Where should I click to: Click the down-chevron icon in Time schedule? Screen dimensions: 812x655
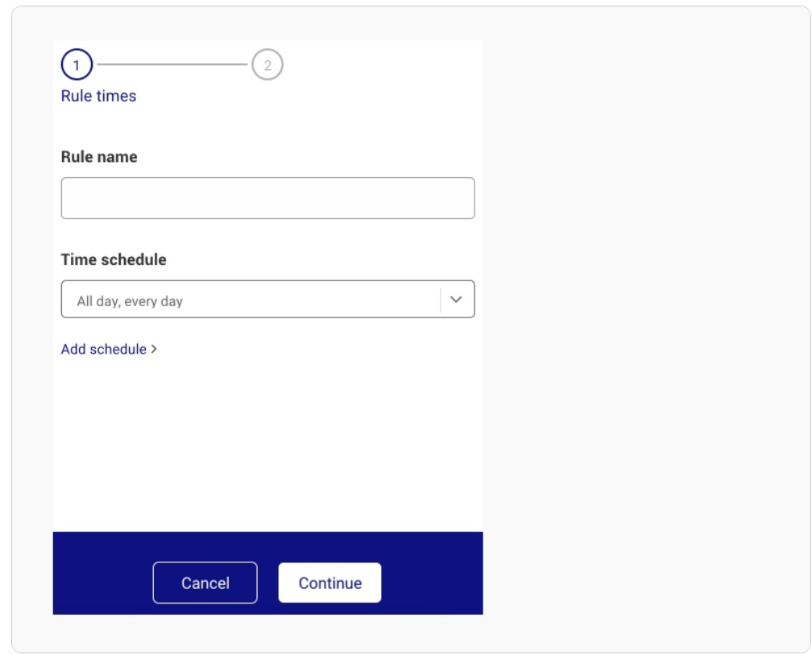coord(456,299)
